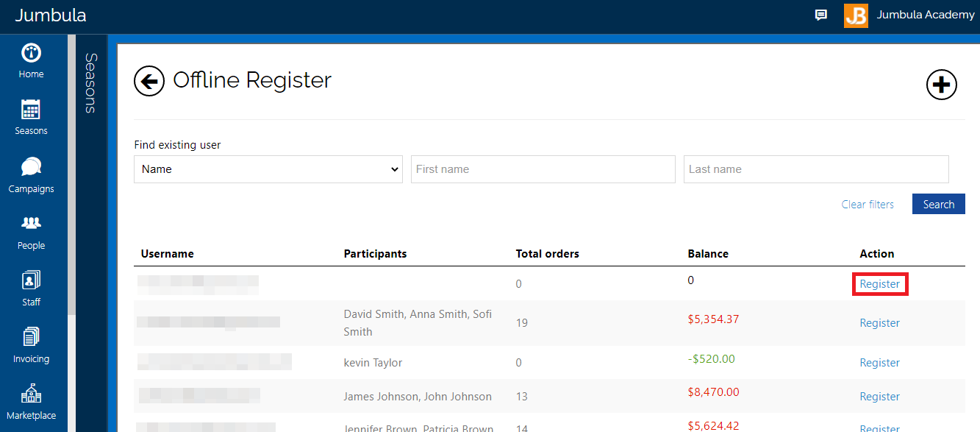
Task: Click Register for David Smith row
Action: [880, 323]
